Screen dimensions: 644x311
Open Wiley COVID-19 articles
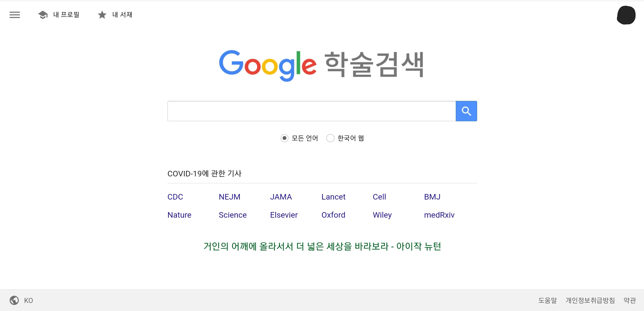[x=382, y=215]
